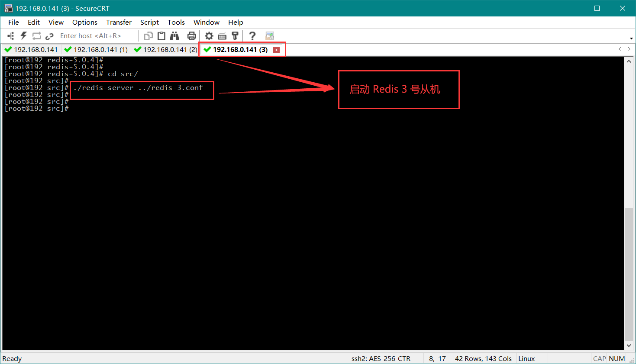Image resolution: width=636 pixels, height=364 pixels.
Task: Copy selected text with the copy icon
Action: (148, 35)
